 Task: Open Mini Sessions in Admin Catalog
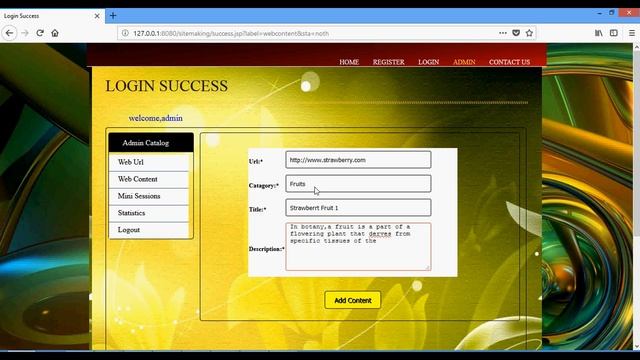pyautogui.click(x=149, y=196)
